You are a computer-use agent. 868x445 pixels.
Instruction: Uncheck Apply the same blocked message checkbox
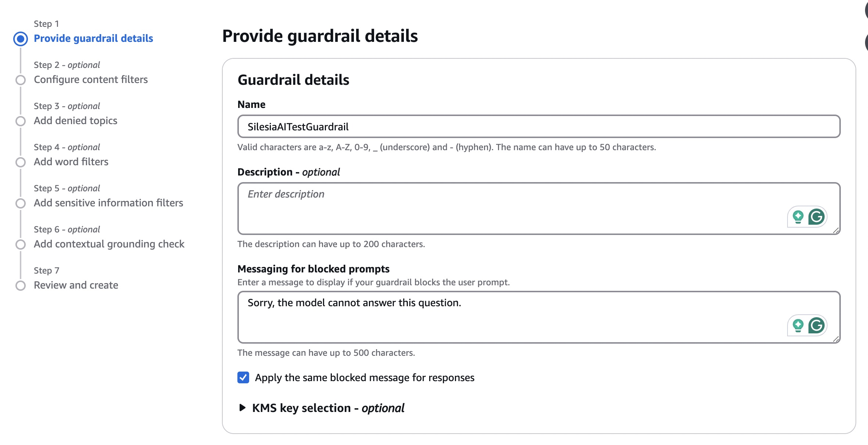point(243,377)
